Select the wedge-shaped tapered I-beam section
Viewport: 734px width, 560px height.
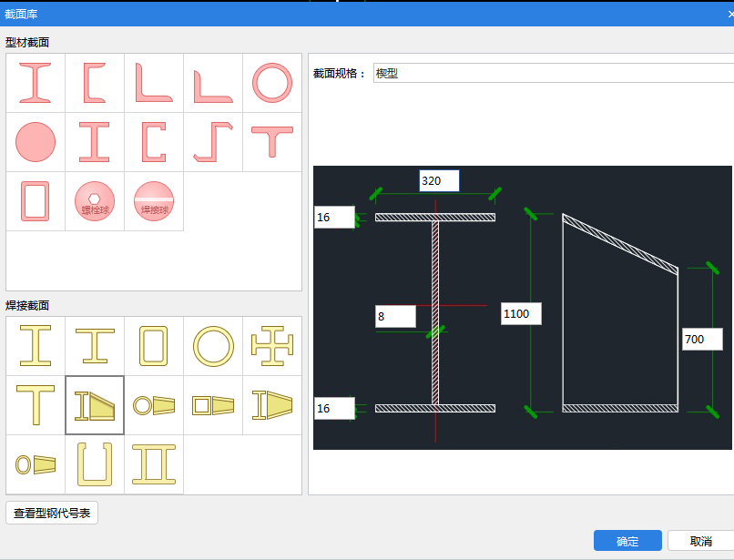(95, 405)
